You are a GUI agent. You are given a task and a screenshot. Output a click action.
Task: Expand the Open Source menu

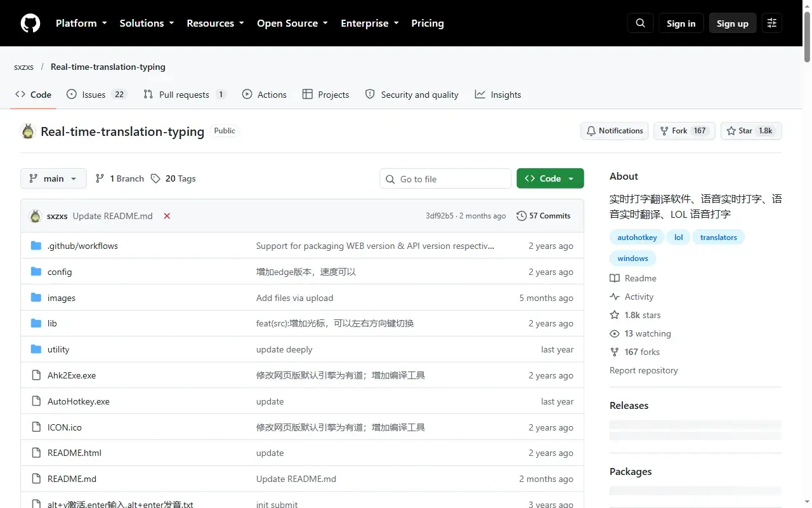[292, 23]
